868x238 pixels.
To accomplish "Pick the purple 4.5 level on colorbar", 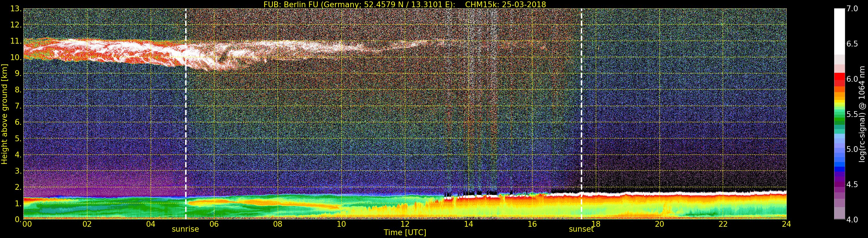I will coord(839,184).
